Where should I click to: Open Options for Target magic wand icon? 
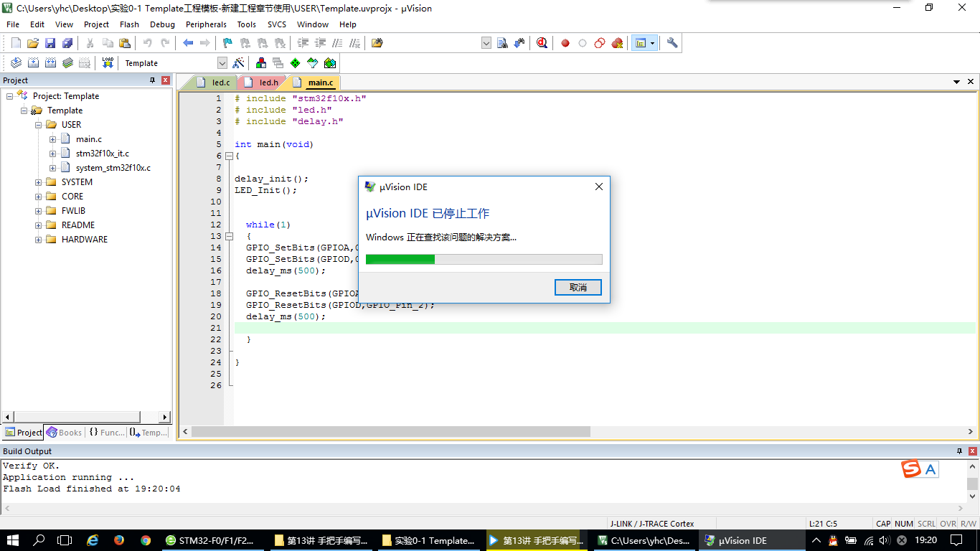pyautogui.click(x=239, y=63)
